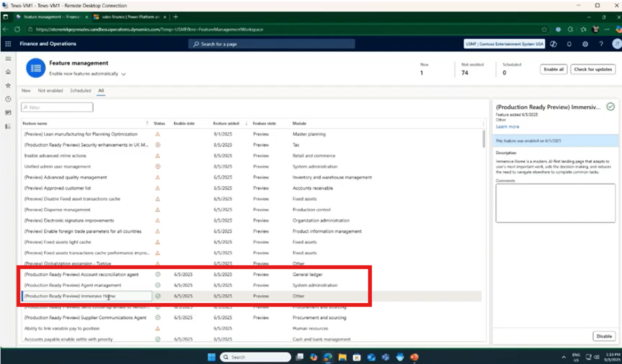Open the app launcher waffle menu
This screenshot has width=622, height=364.
[x=8, y=44]
